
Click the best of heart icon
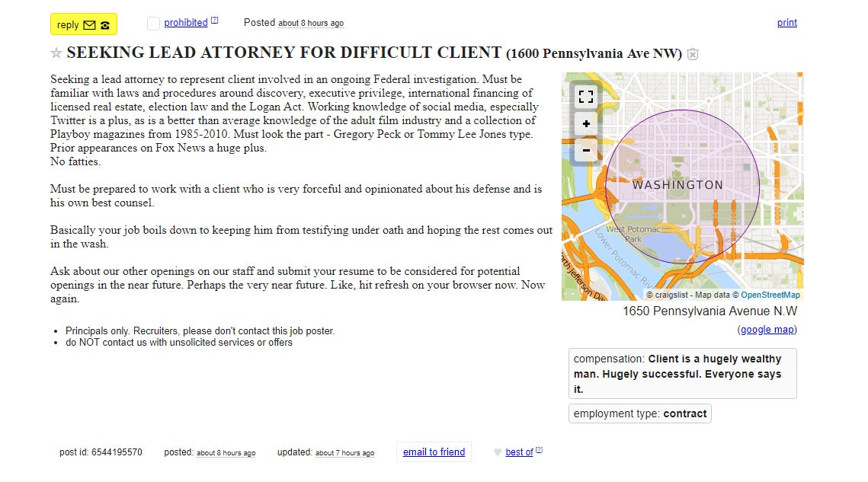[x=498, y=452]
